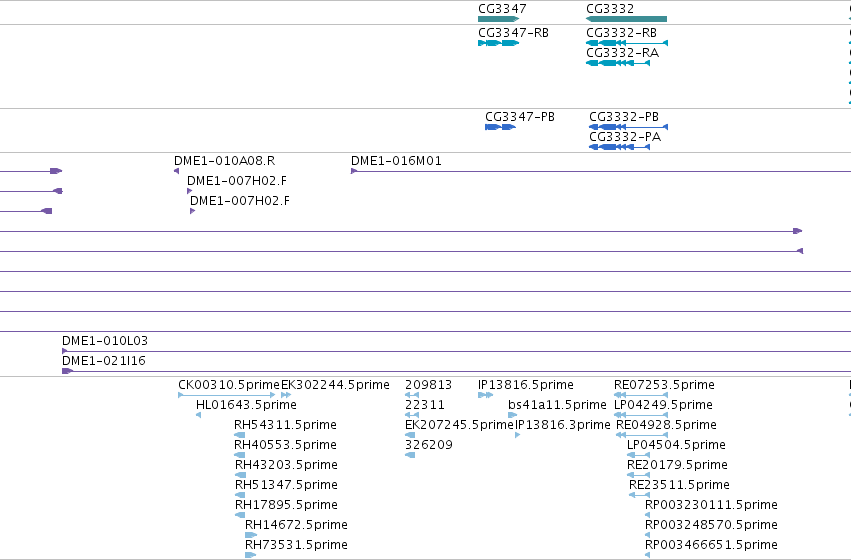Viewport: 851px width, 560px height.
Task: Click the arrow glyph beneath RH73531.5prime
Action: click(251, 555)
